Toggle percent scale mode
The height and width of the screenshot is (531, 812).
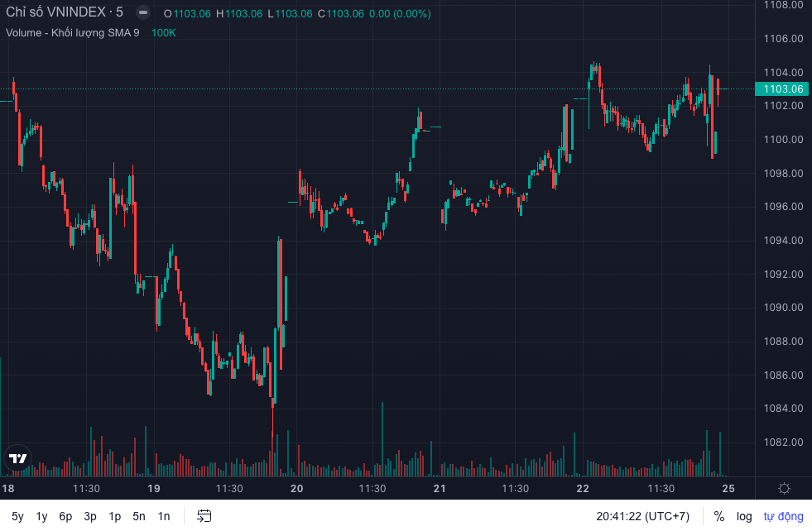tap(718, 516)
